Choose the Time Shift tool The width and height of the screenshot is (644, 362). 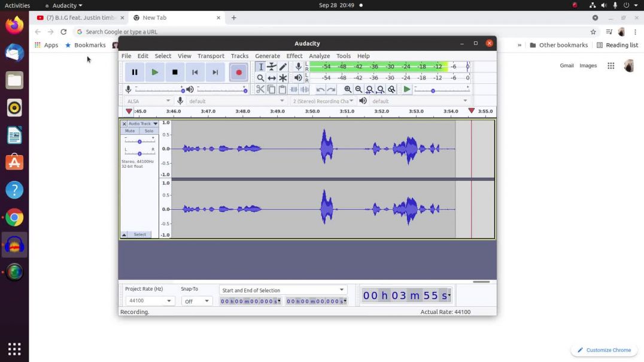pos(272,78)
